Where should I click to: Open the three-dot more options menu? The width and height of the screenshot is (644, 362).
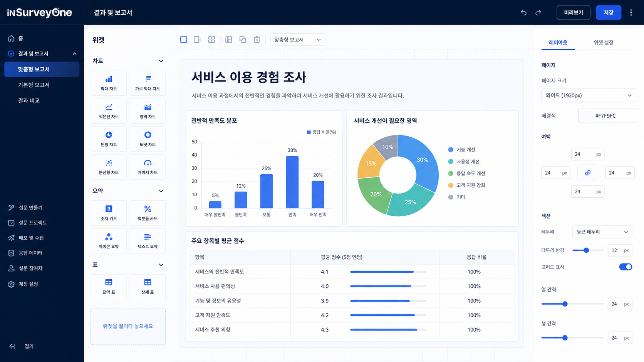point(631,13)
